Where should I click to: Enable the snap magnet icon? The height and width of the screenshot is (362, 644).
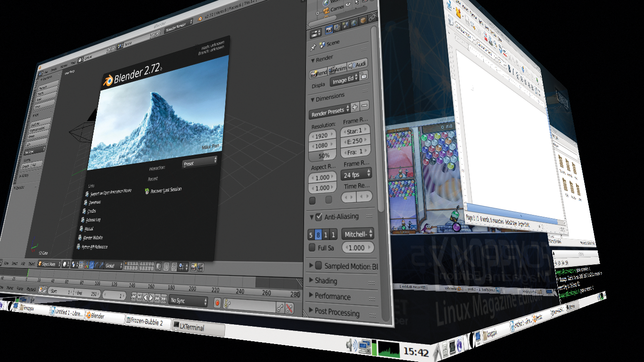point(174,266)
